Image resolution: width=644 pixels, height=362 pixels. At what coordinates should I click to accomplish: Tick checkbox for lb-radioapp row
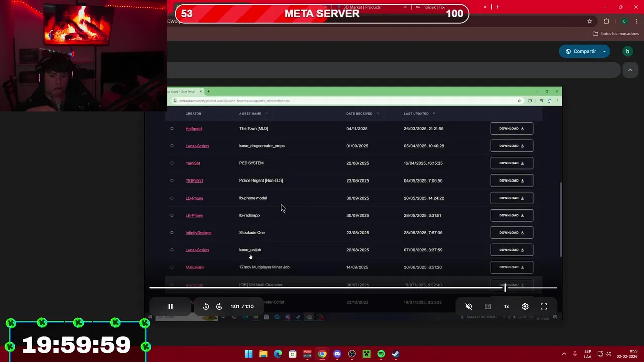tap(172, 215)
